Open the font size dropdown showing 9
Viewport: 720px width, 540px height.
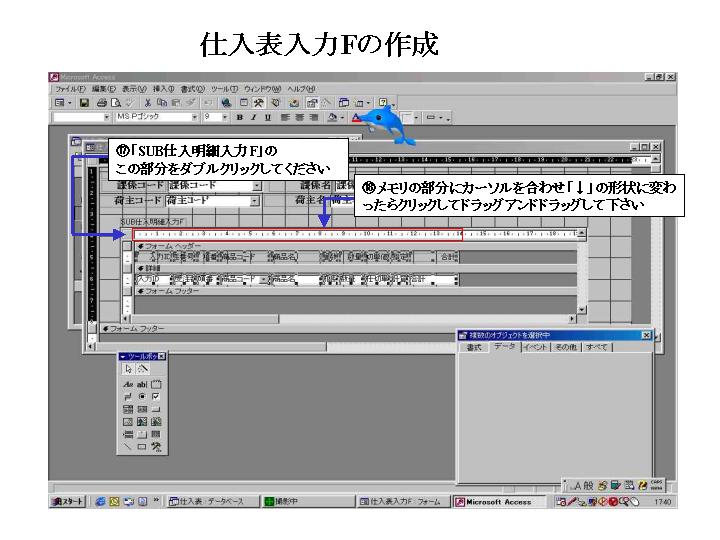point(223,117)
